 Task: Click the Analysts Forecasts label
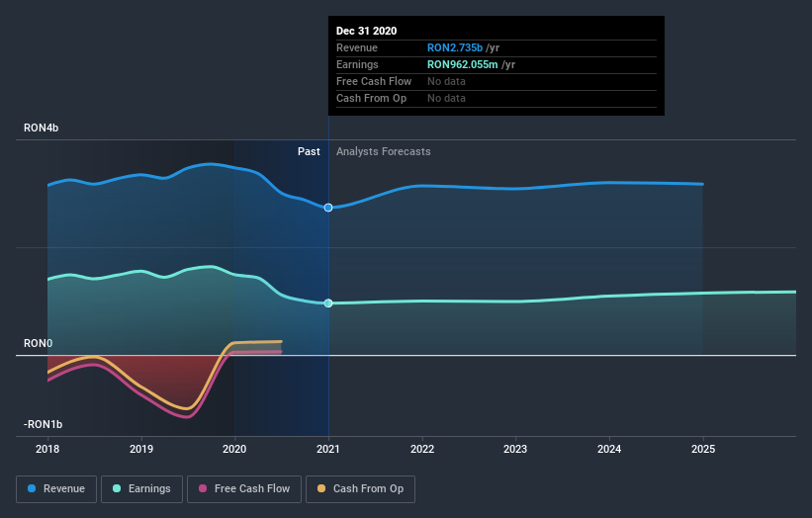383,151
